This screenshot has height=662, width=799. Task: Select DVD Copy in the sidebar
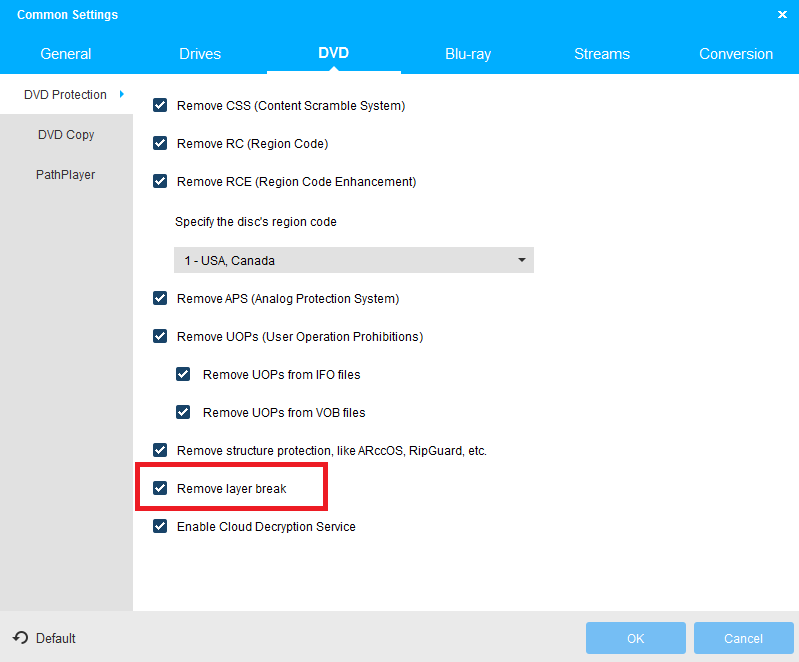coord(66,134)
